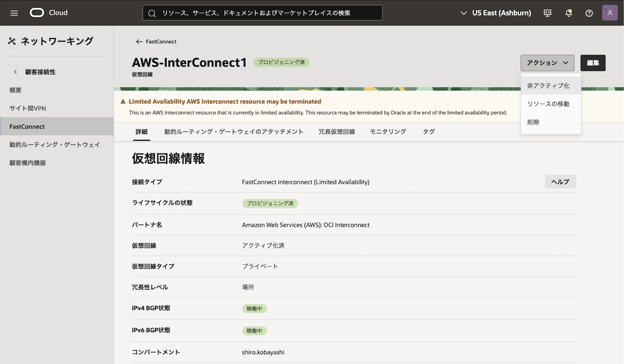
Task: Click the Oracle Cloud logo
Action: point(49,13)
